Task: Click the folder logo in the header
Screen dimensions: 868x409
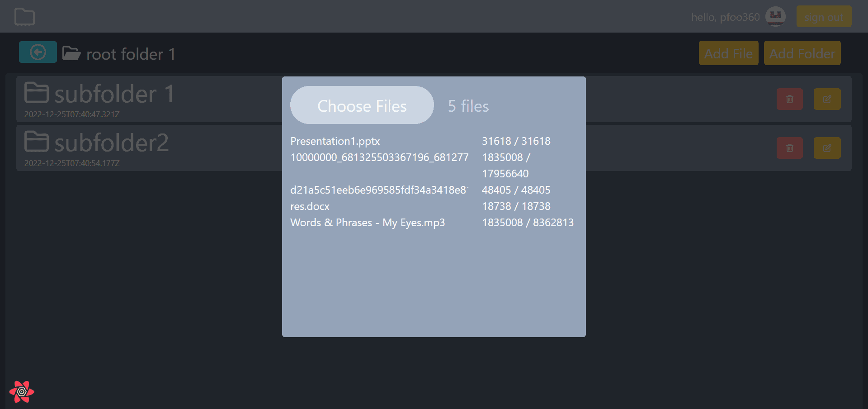Action: 24,17
